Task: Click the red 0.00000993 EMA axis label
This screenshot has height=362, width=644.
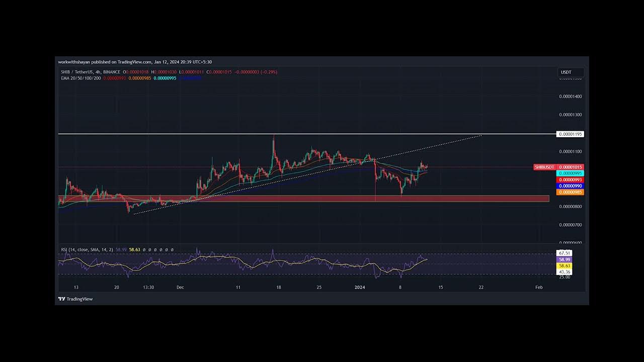Action: [x=570, y=180]
